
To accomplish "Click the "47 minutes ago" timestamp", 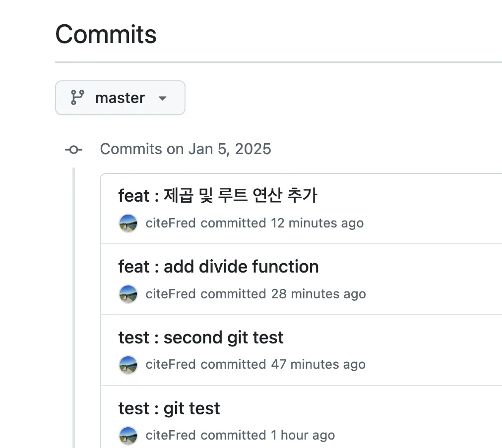I will point(318,365).
